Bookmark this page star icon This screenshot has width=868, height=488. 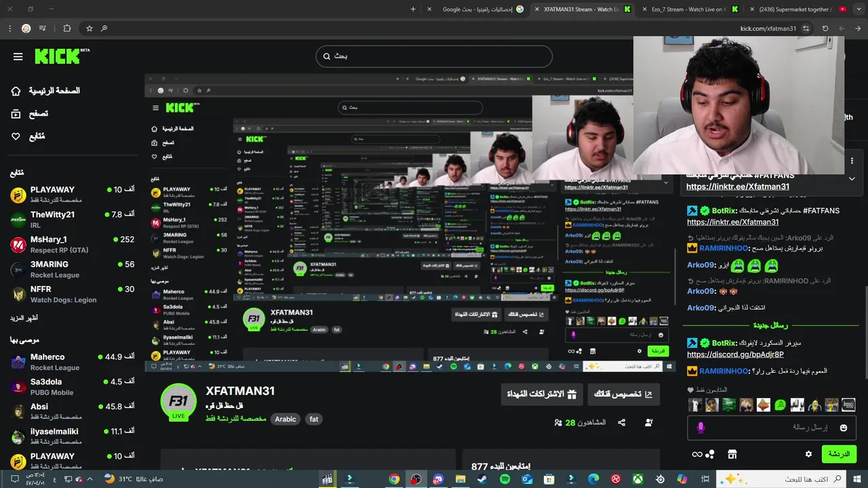(89, 28)
